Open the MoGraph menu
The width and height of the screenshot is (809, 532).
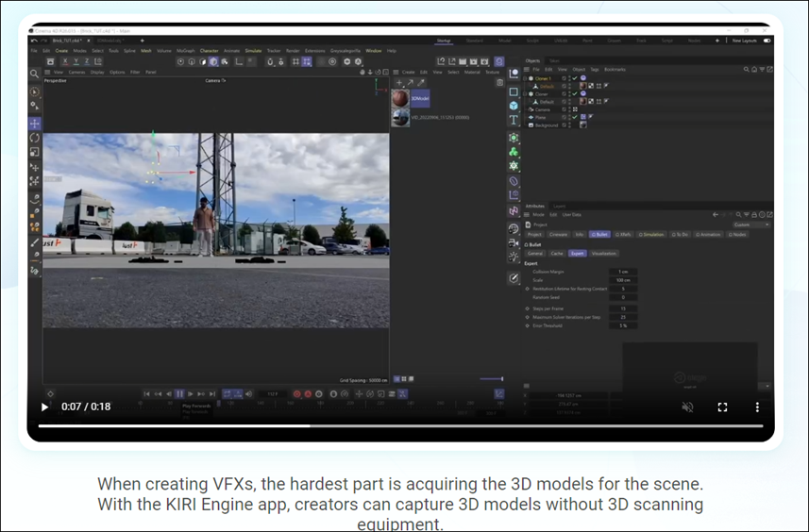click(x=185, y=51)
